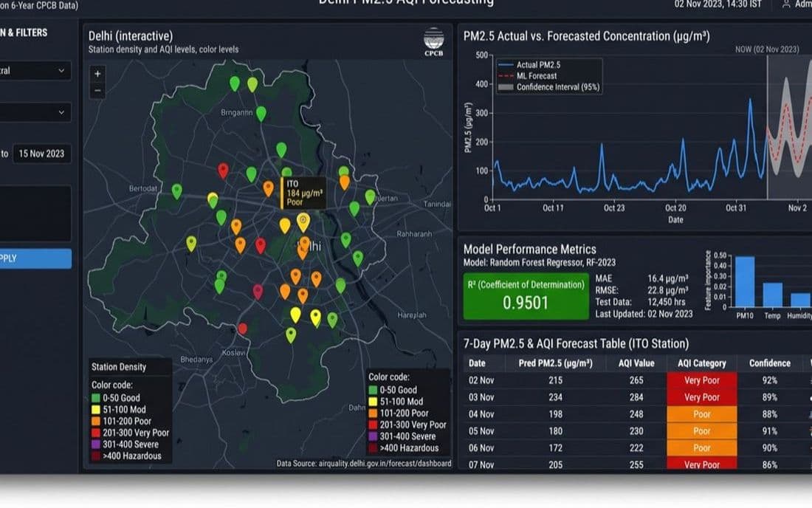This screenshot has width=812, height=508.
Task: Sort by AQI Value column header
Action: tap(636, 363)
